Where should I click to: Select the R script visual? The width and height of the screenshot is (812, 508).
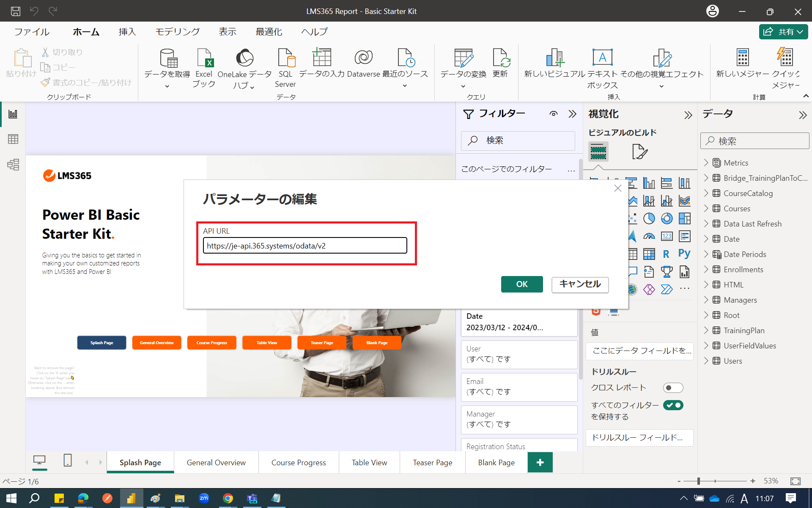(x=667, y=254)
